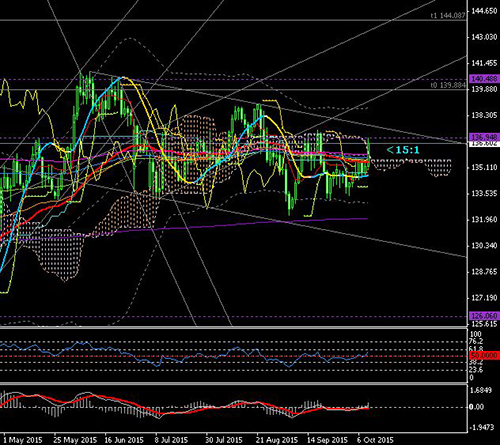
Task: Click the 144.650 price scale value
Action: [x=484, y=11]
